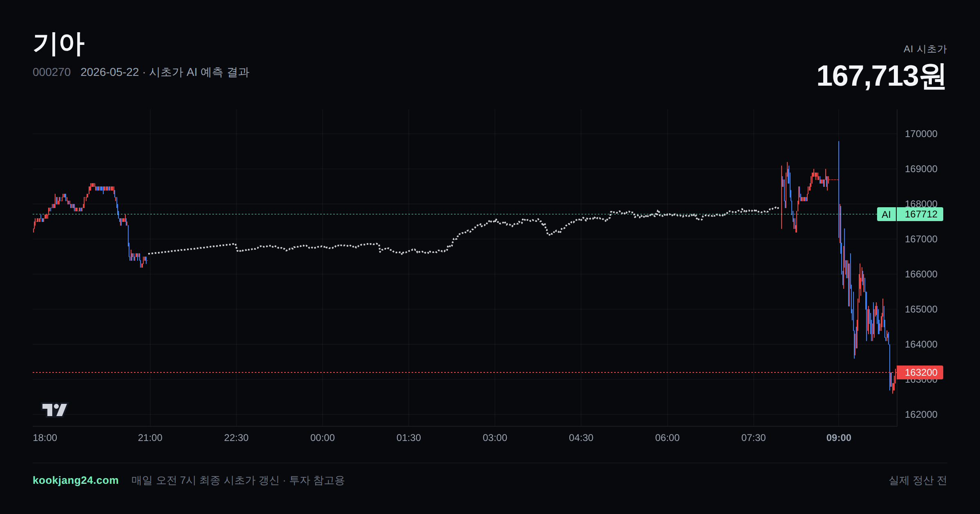Click the 03:00 time axis label
Viewport: 980px width, 514px height.
tap(495, 438)
